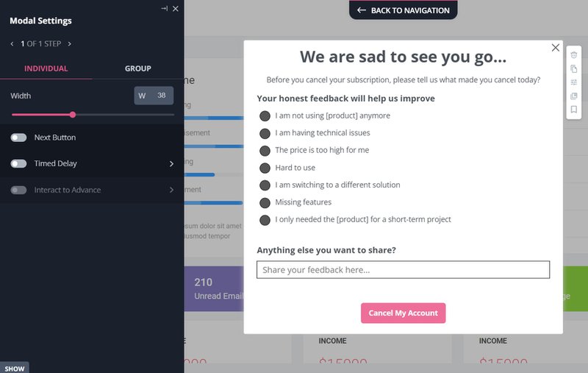Select the "Hard to use" radio option
588x373 pixels.
pyautogui.click(x=265, y=168)
